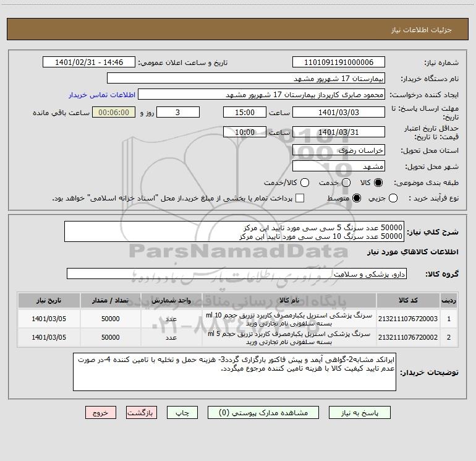
Task: Click product code 2132111076720002
Action: (x=408, y=337)
